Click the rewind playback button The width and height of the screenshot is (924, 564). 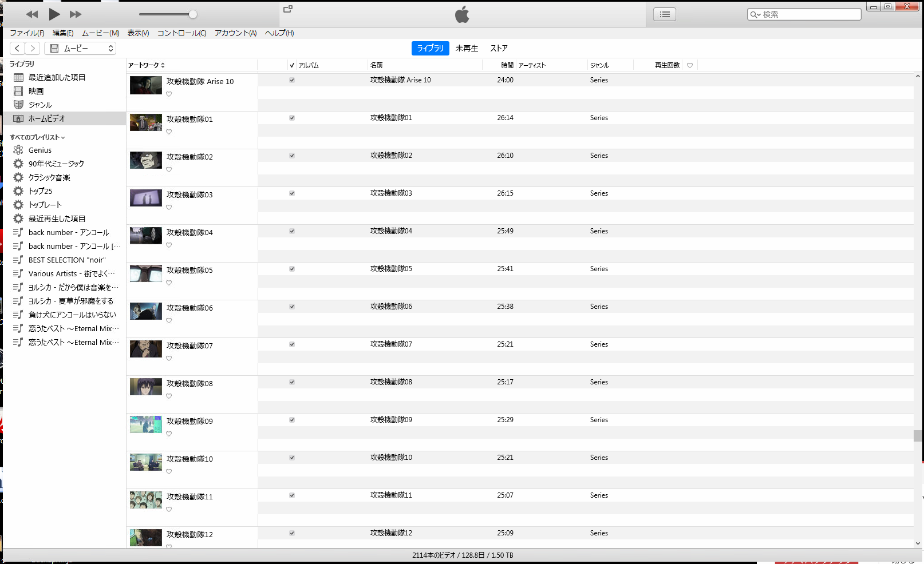32,14
